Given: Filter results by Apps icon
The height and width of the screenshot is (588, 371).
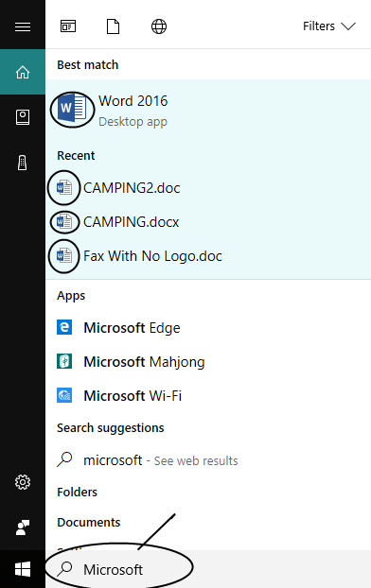Looking at the screenshot, I should pyautogui.click(x=68, y=26).
